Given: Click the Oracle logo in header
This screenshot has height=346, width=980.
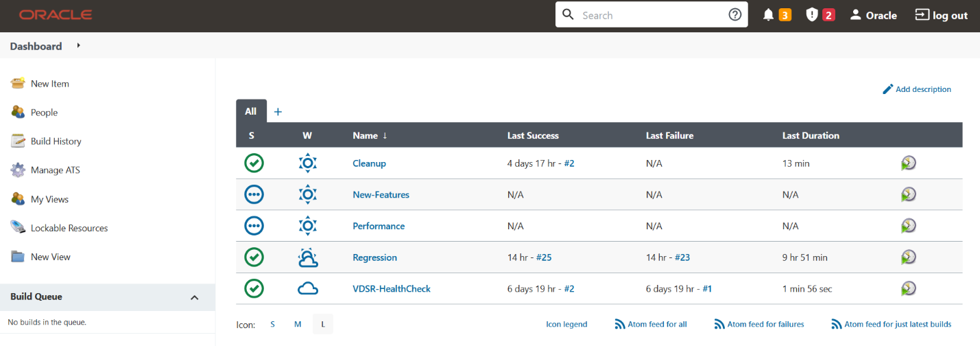Looking at the screenshot, I should [56, 15].
